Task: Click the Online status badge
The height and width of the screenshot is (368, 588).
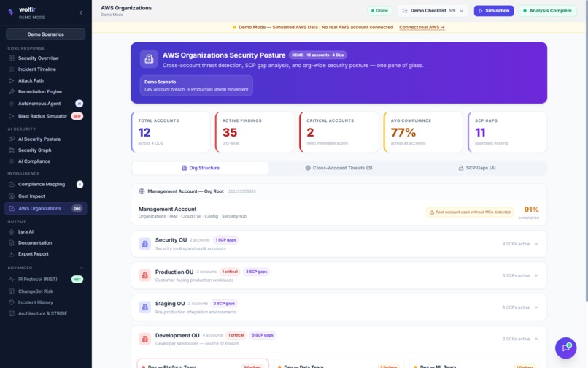Action: pos(379,10)
